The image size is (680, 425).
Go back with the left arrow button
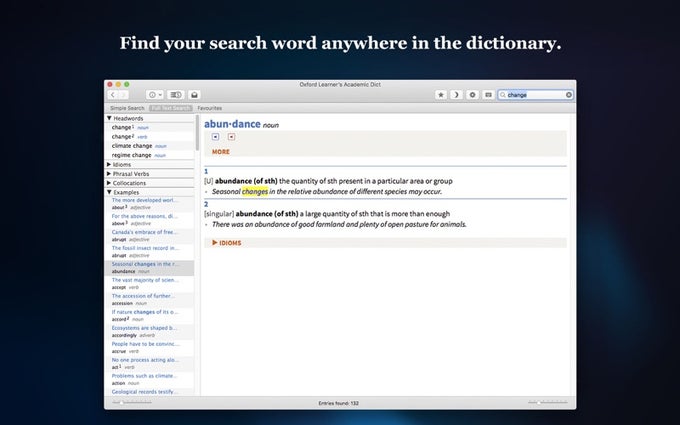click(x=113, y=95)
